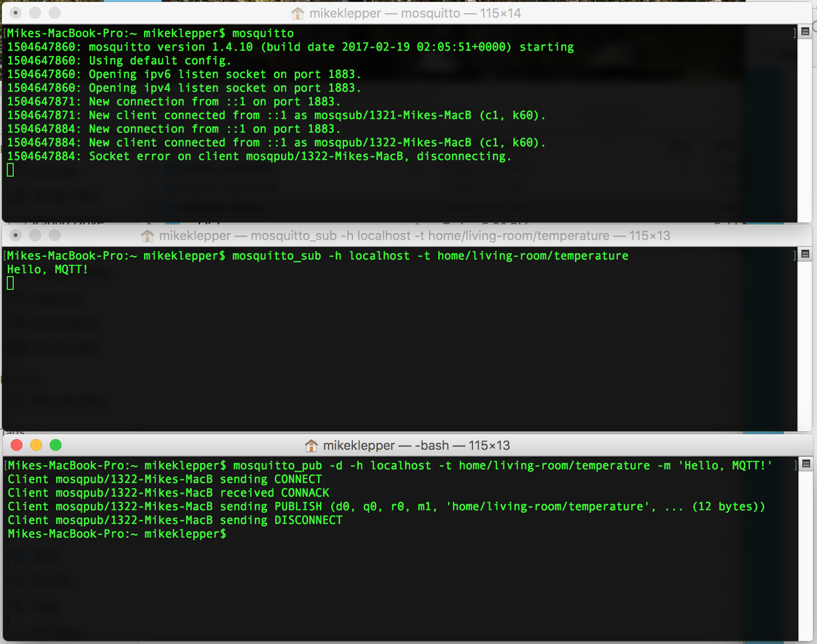Image resolution: width=817 pixels, height=644 pixels.
Task: Click the title 'mikeklepper — mosquitto — 115×14'
Action: coord(415,13)
